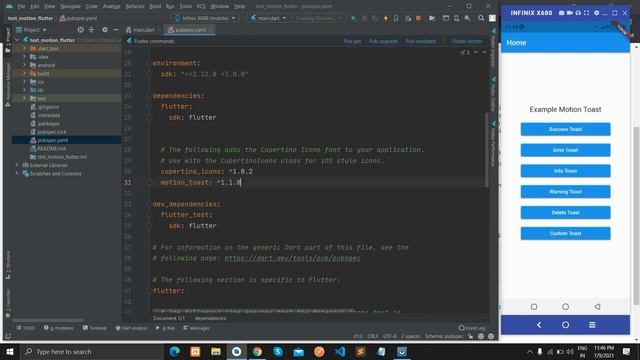Image resolution: width=640 pixels, height=360 pixels.
Task: Click the Debug bug icon in the toolbar
Action: (x=364, y=18)
